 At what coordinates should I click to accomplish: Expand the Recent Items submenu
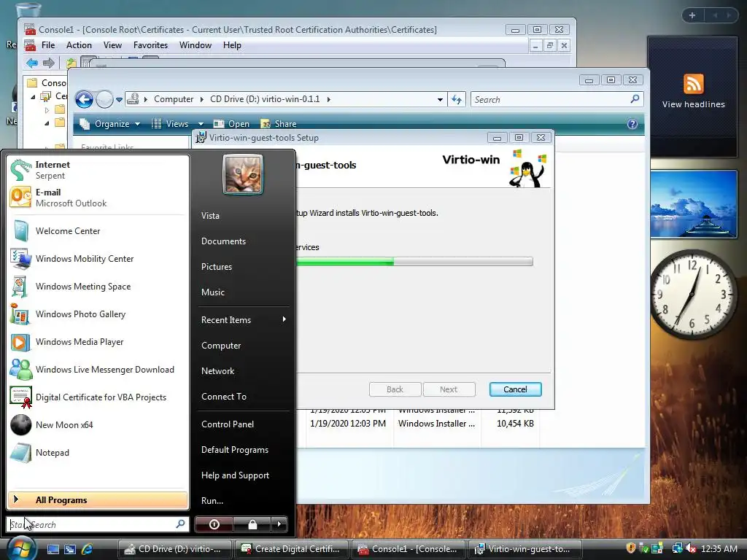click(243, 320)
